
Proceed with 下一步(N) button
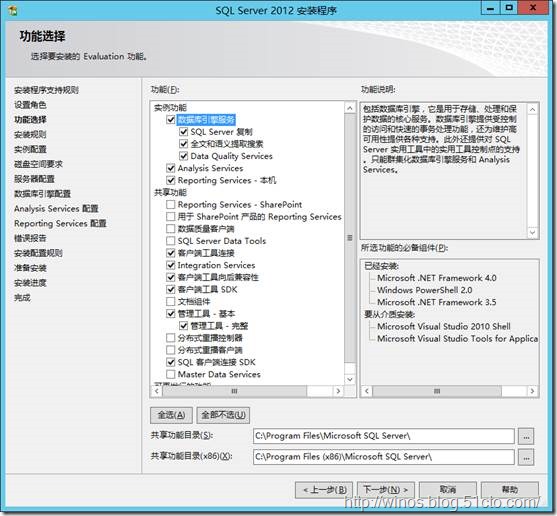point(385,490)
